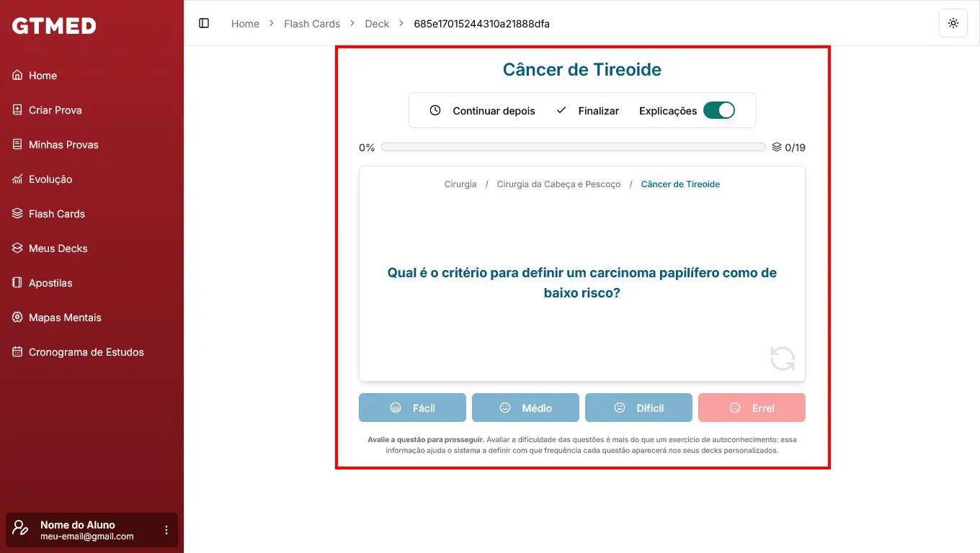This screenshot has height=553, width=980.
Task: Toggle the light/dark theme sun icon
Action: tap(953, 23)
